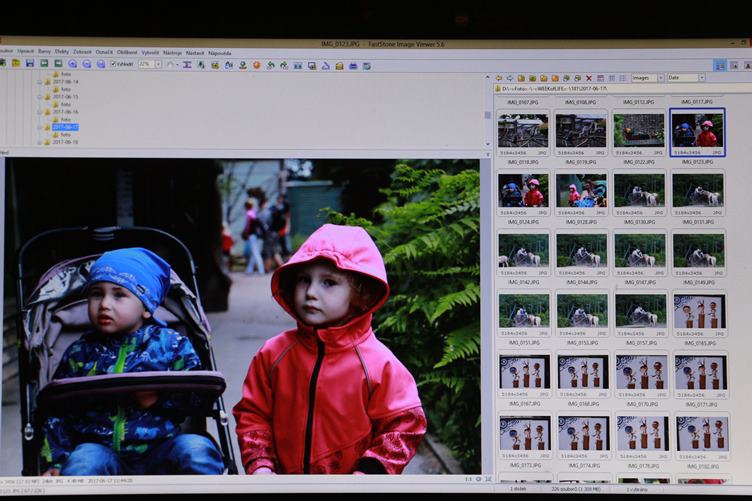The height and width of the screenshot is (501, 752).
Task: Select the 2017-06-16 folder in tree
Action: 65,112
